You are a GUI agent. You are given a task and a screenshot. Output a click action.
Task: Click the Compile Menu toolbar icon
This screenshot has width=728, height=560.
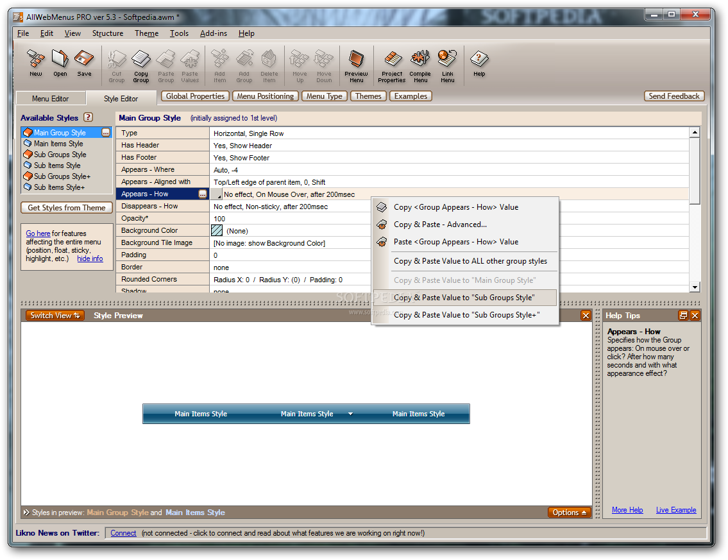point(420,67)
